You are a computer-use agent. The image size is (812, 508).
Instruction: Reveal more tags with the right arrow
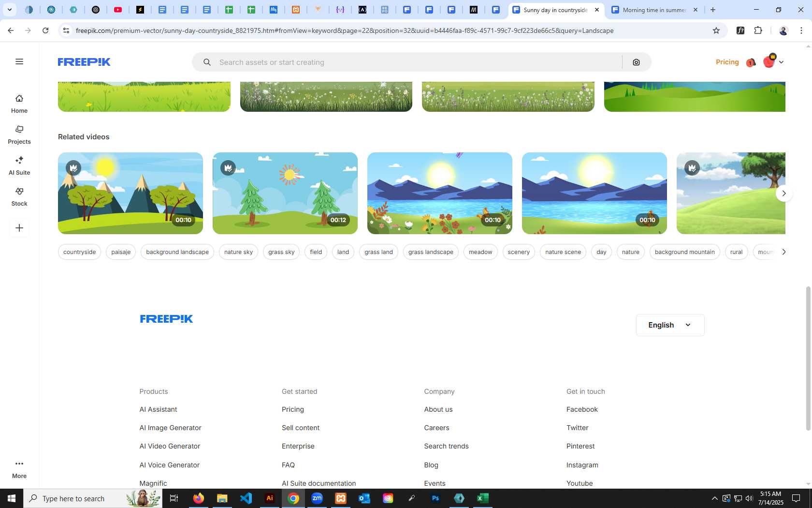[784, 252]
